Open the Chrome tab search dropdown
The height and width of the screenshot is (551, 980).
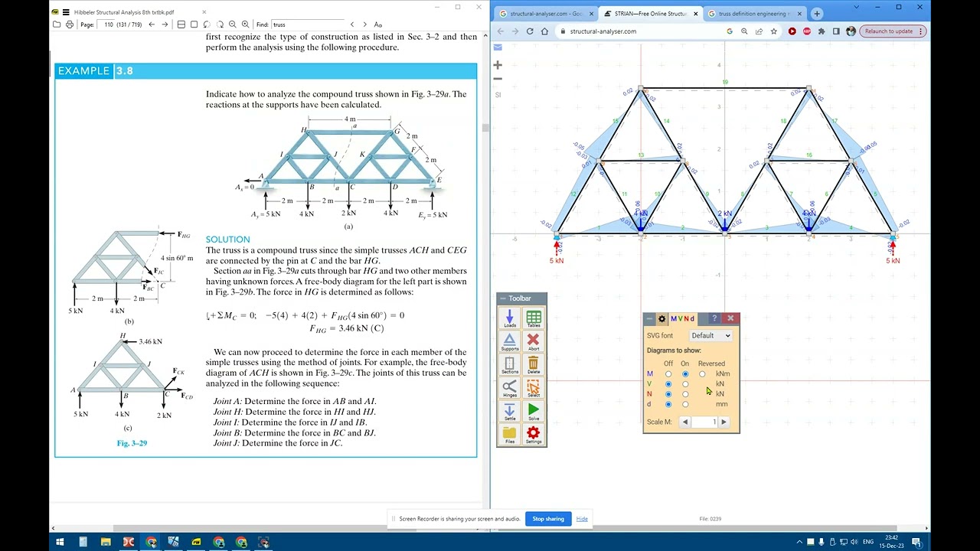(858, 7)
